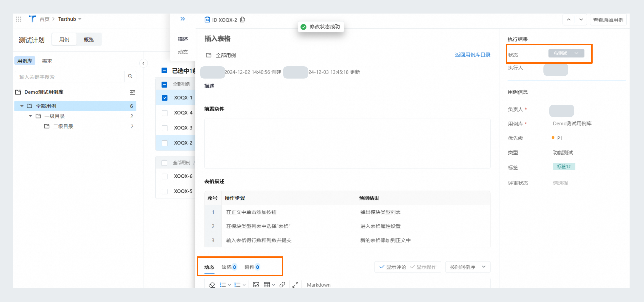Open the 按时间倒序 sort dropdown
This screenshot has height=302, width=644.
(x=467, y=267)
